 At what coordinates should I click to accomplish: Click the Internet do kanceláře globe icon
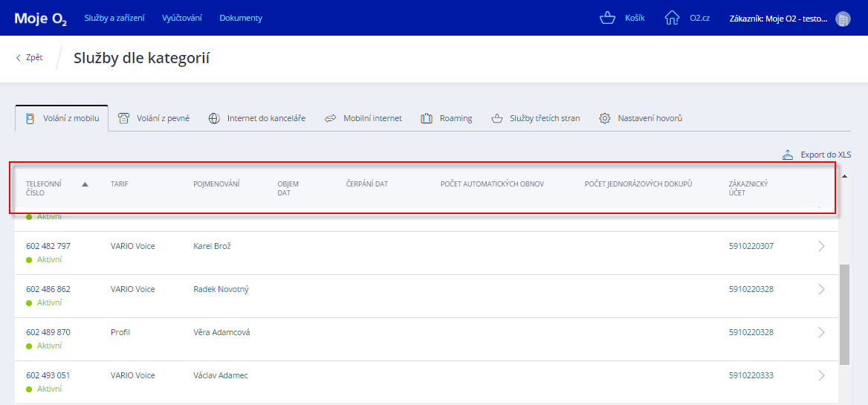214,118
